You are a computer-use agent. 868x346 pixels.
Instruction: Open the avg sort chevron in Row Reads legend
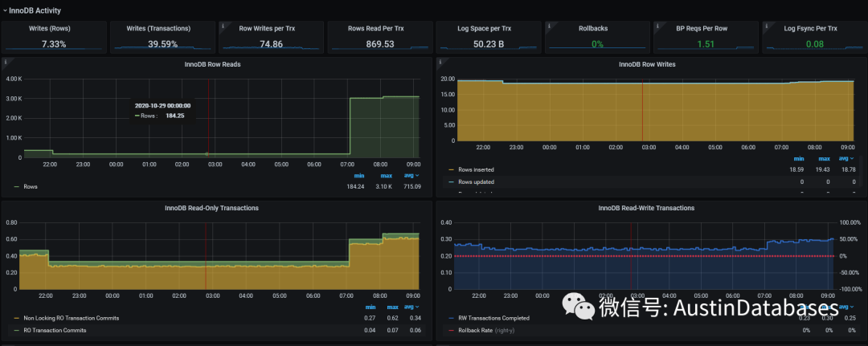click(x=418, y=176)
